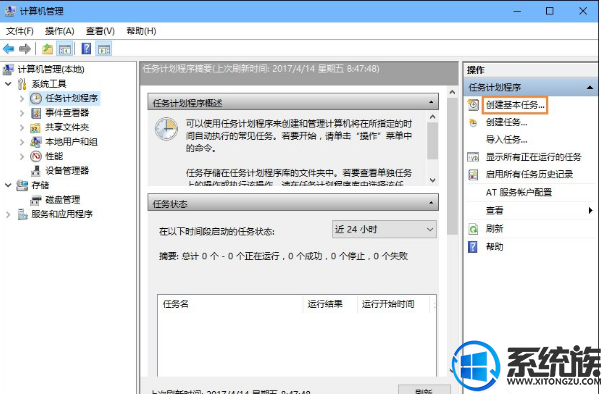Expand the 服务和应用程序 tree node
601x394 pixels.
(x=8, y=215)
